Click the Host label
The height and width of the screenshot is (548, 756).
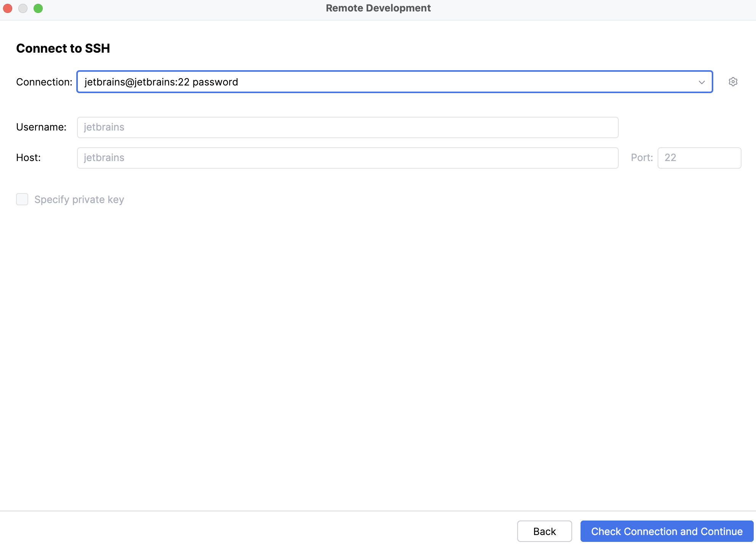(x=28, y=157)
